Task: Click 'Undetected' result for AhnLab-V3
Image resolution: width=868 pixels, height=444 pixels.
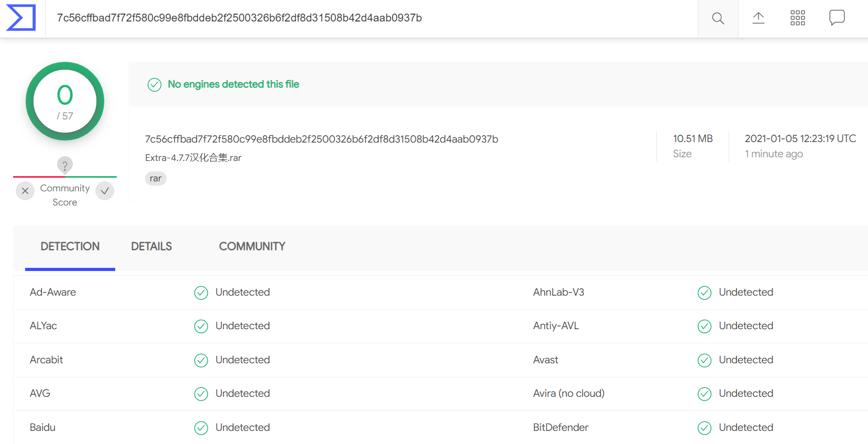Action: (x=746, y=292)
